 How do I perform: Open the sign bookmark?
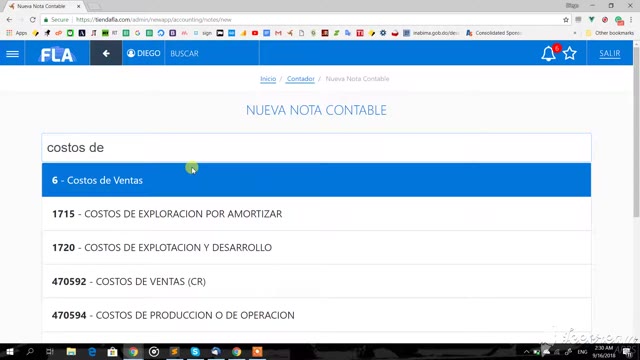click(203, 33)
